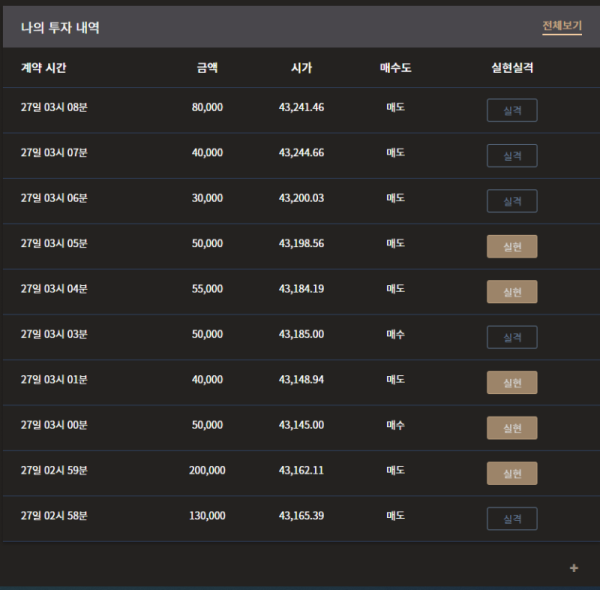
Task: Click the 200,000 amount cell
Action: 207,470
